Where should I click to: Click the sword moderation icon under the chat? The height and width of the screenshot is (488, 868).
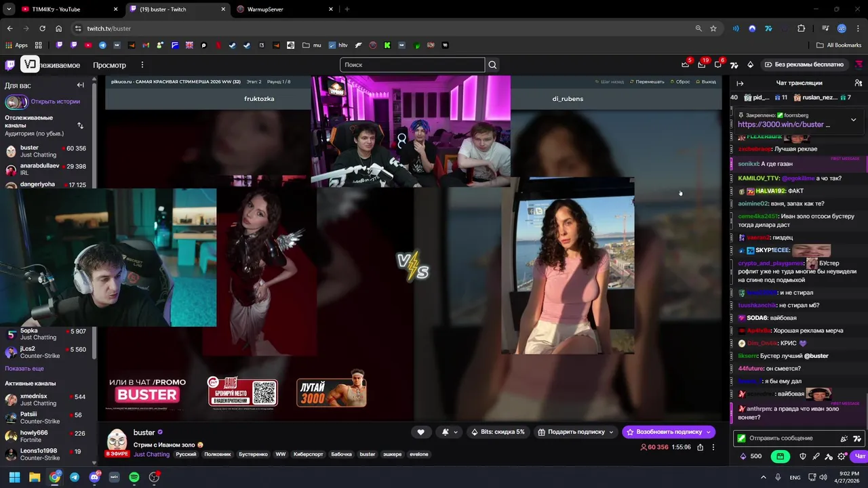[x=816, y=456]
